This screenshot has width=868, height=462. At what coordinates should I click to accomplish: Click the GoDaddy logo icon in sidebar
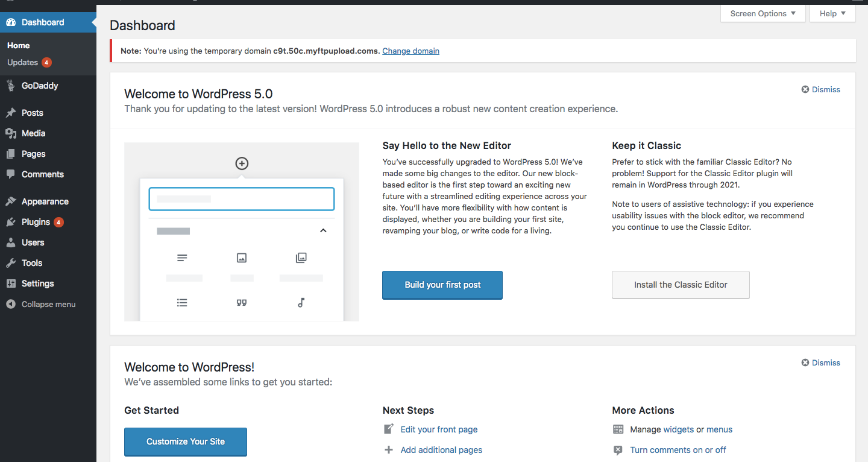click(11, 86)
